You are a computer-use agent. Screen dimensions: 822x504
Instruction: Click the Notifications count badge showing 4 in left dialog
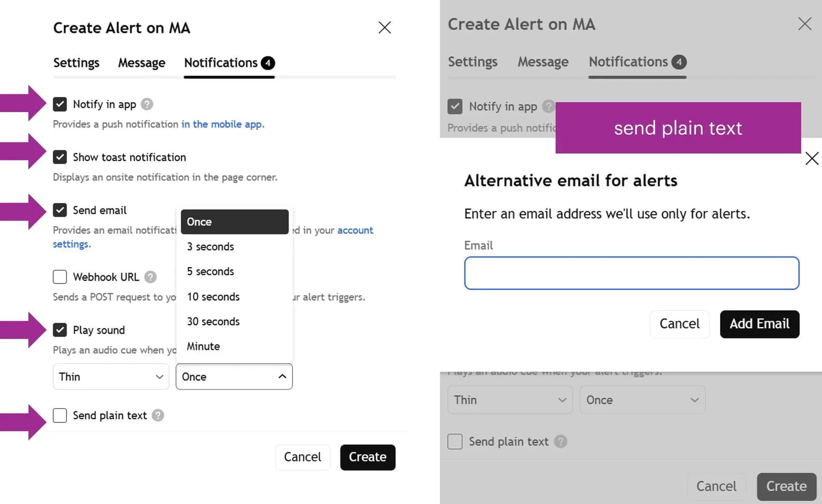268,63
